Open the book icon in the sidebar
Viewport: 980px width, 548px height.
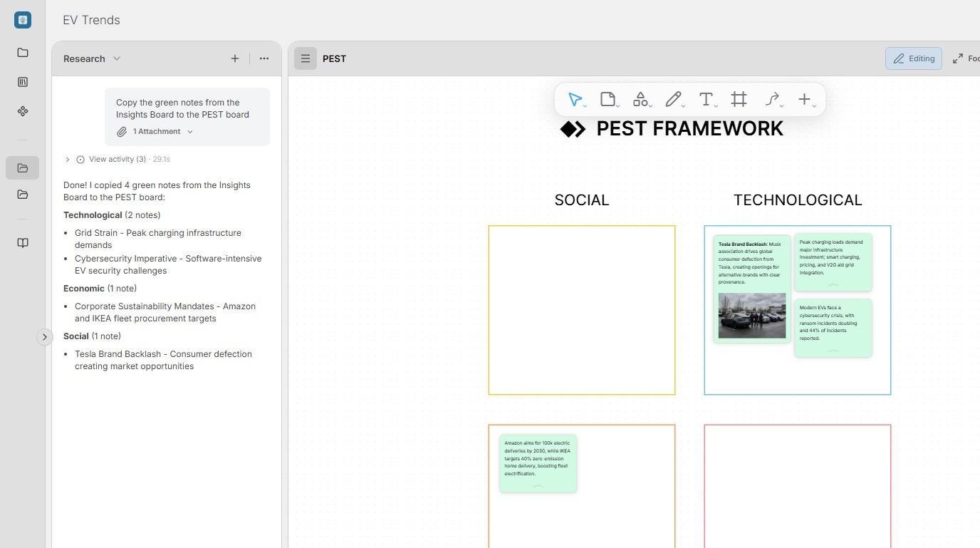pos(23,243)
